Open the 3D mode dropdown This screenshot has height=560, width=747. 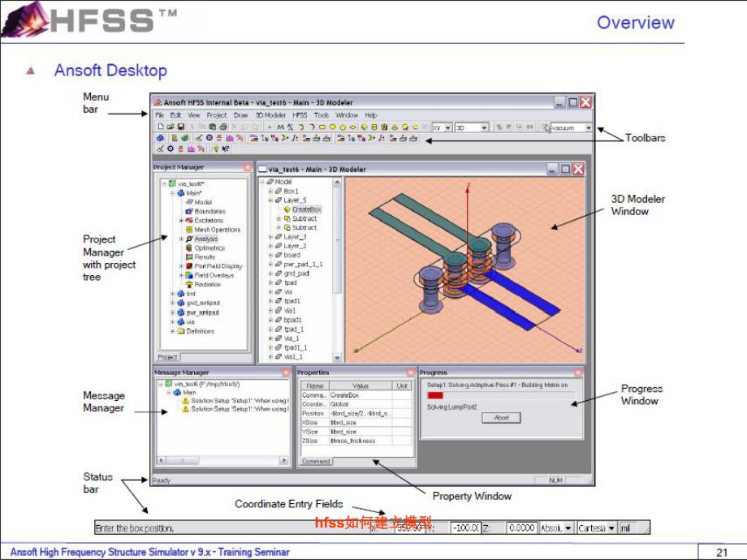coord(484,127)
